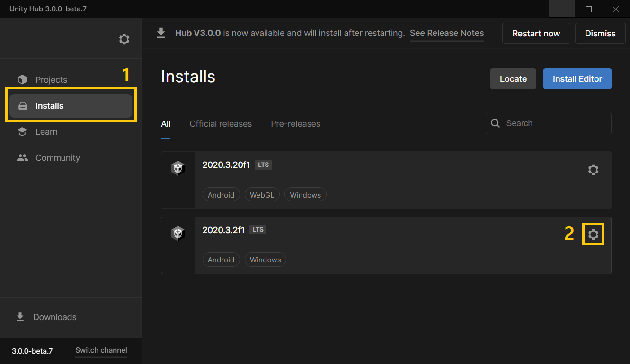Image resolution: width=630 pixels, height=364 pixels.
Task: Close the Unity Hub window
Action: coord(616,9)
